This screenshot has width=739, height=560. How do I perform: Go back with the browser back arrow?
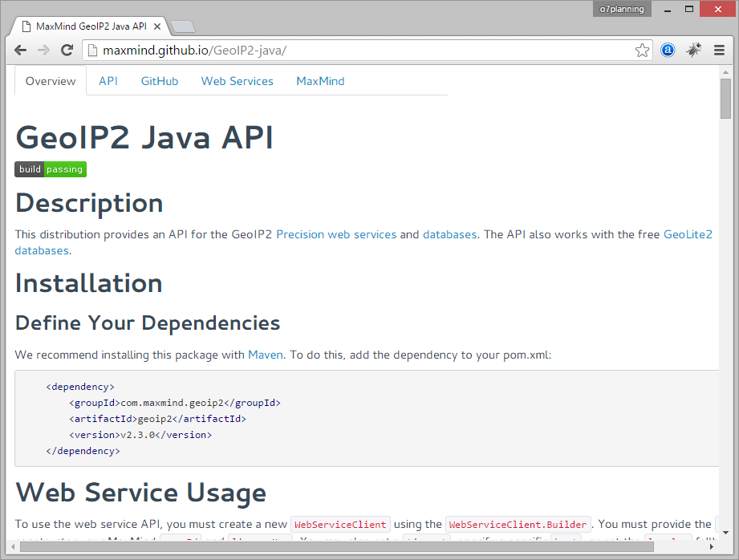pos(20,50)
